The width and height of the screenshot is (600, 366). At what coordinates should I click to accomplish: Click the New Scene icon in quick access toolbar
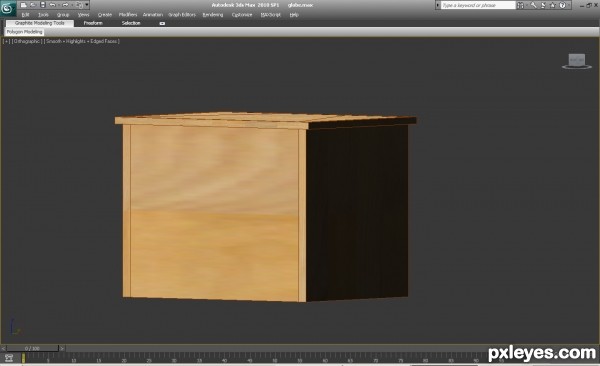(23, 5)
